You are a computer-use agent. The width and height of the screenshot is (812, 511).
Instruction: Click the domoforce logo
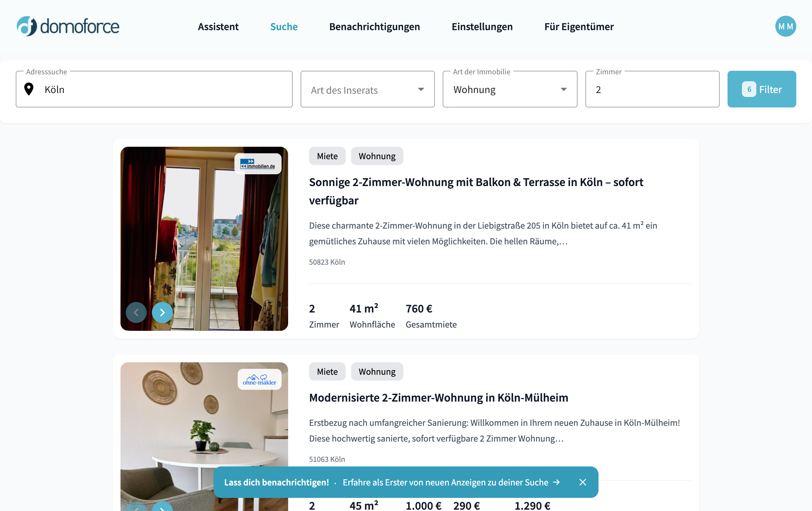pyautogui.click(x=68, y=26)
